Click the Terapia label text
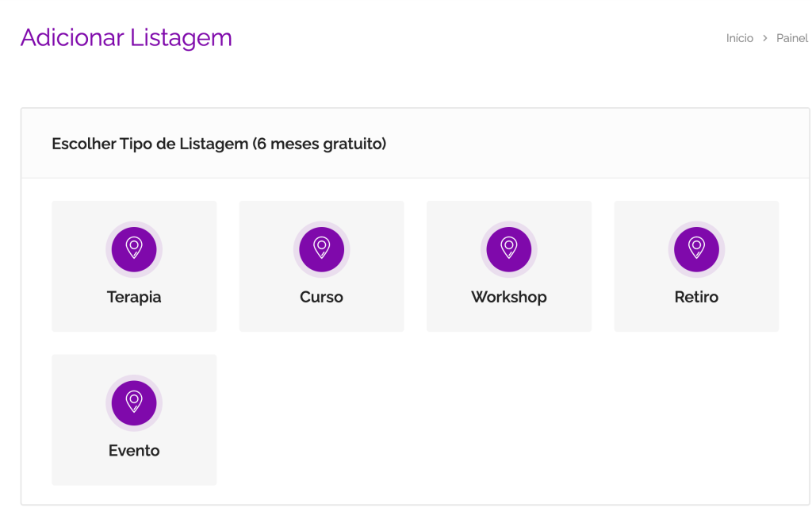 [134, 297]
